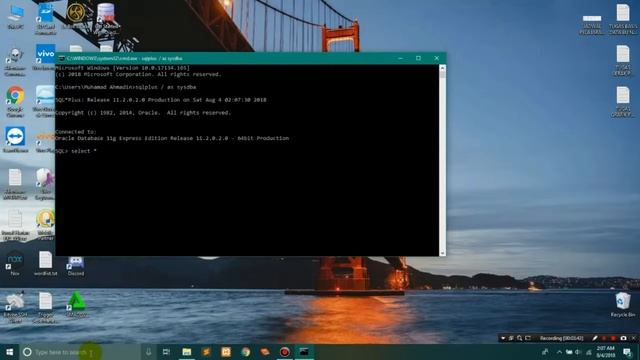Click the zoom magnifier on recorder bar

[520, 338]
